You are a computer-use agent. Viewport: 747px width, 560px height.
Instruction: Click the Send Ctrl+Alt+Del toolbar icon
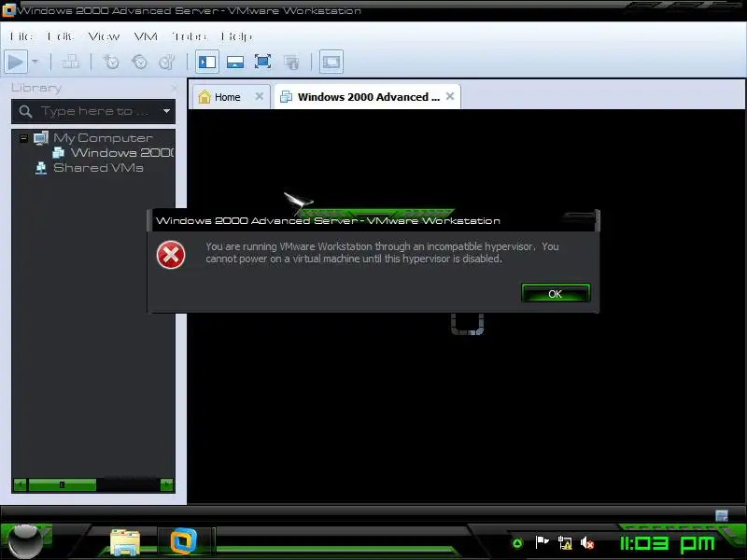(71, 62)
